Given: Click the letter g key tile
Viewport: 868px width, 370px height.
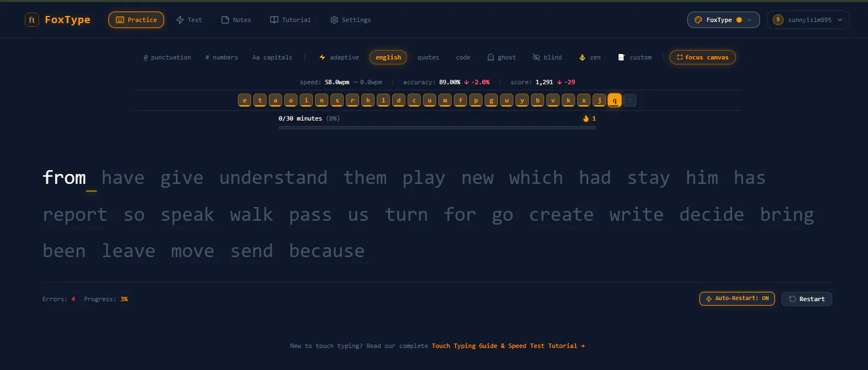Looking at the screenshot, I should 491,100.
